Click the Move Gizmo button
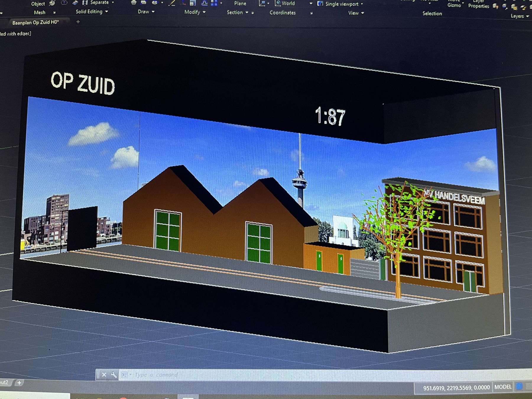Screen dimensions: 532x399 point(454,4)
